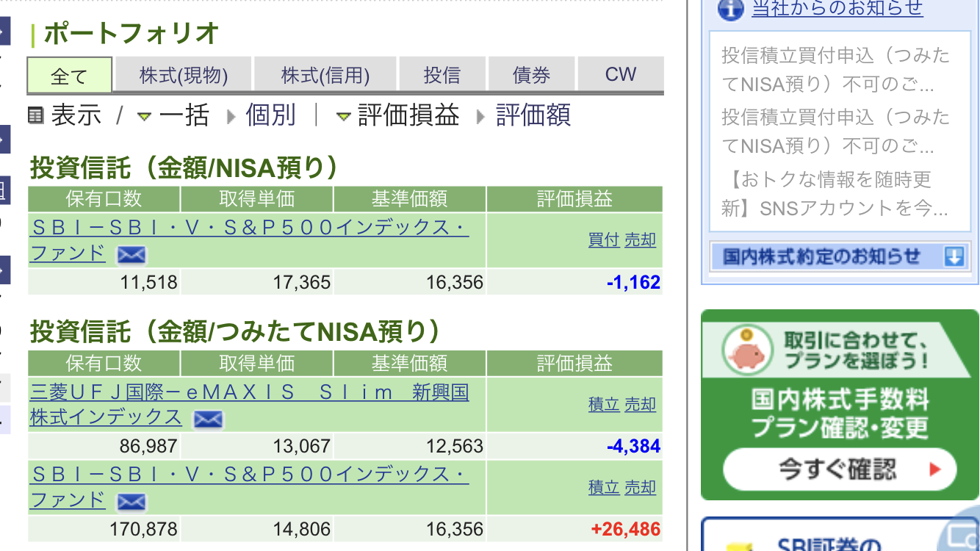The width and height of the screenshot is (980, 551).
Task: Click the 今すぐ確認 button
Action: [840, 469]
